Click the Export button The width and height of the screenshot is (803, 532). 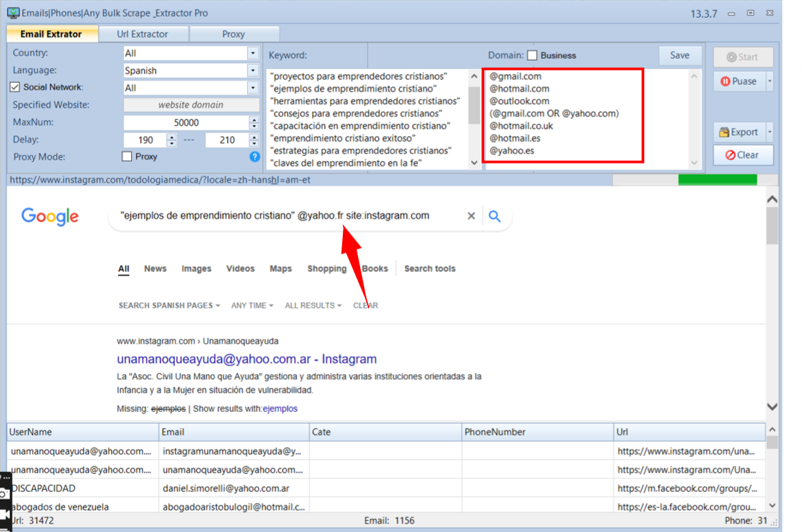[x=740, y=132]
